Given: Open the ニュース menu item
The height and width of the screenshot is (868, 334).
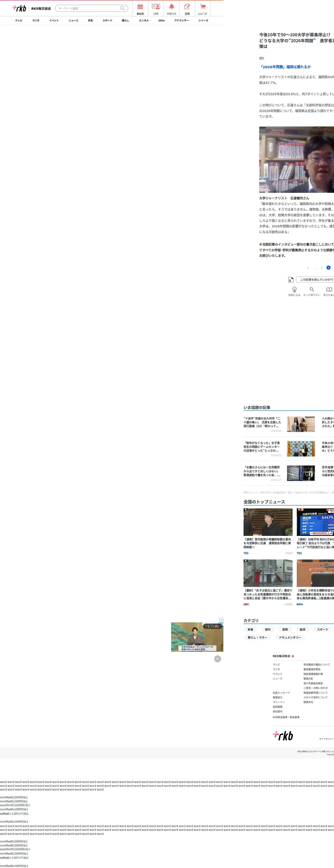Looking at the screenshot, I should tap(73, 20).
